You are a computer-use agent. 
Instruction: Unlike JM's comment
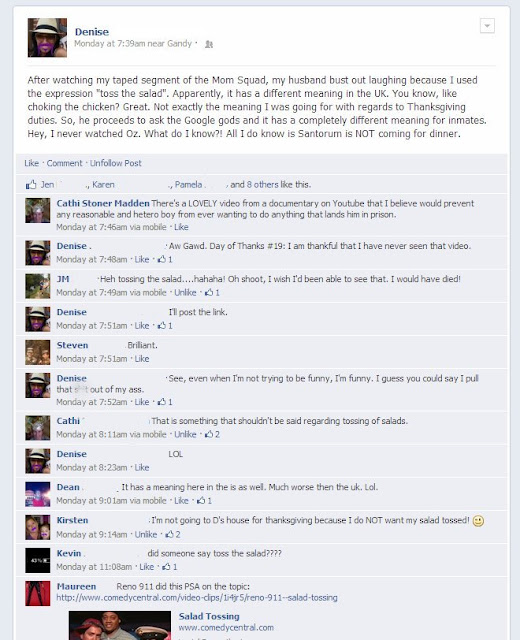click(x=185, y=292)
